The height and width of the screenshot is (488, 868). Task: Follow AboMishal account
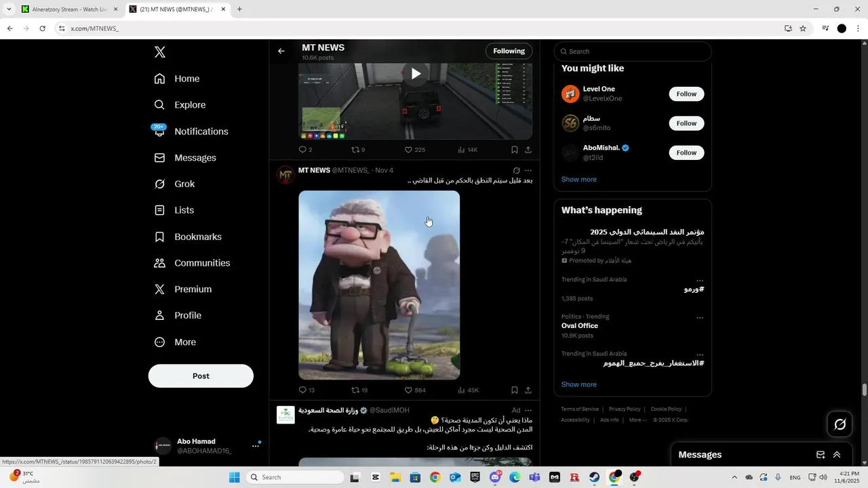pos(686,152)
